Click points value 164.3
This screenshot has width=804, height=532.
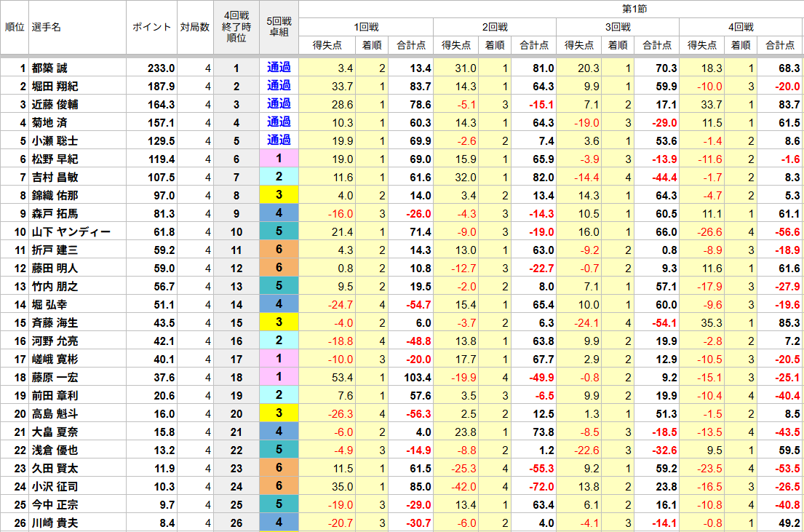161,105
